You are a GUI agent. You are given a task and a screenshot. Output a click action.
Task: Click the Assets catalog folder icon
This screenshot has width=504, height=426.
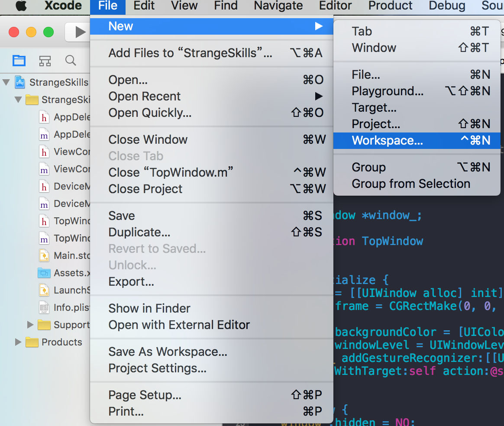coord(44,273)
